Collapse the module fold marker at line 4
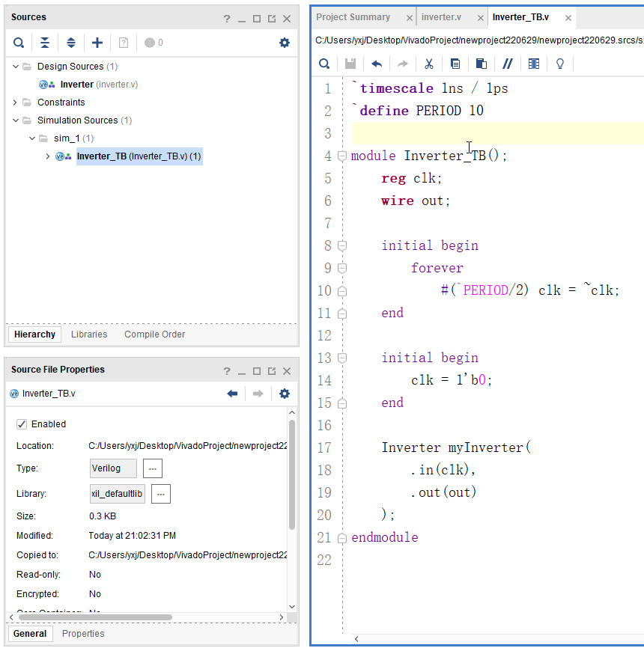The image size is (644, 648). [342, 156]
